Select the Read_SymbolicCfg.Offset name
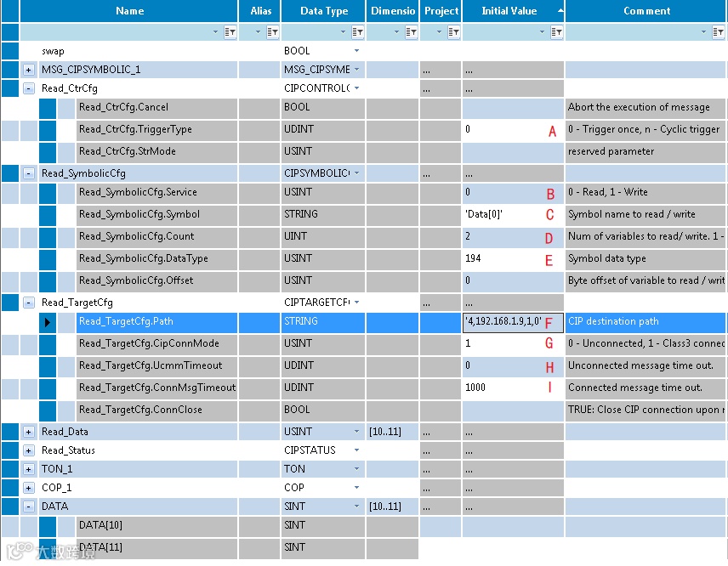 [x=136, y=280]
